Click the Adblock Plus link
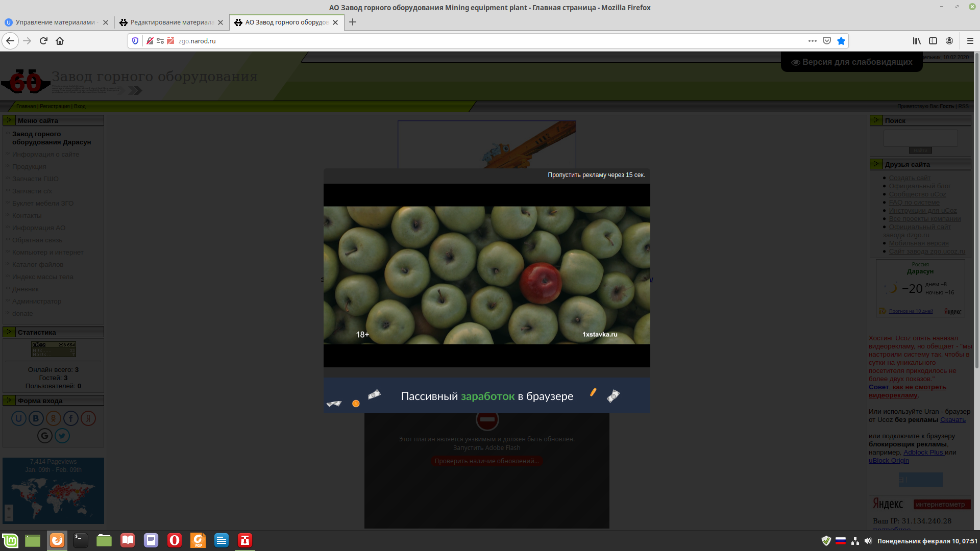Image resolution: width=980 pixels, height=551 pixels. click(x=923, y=453)
